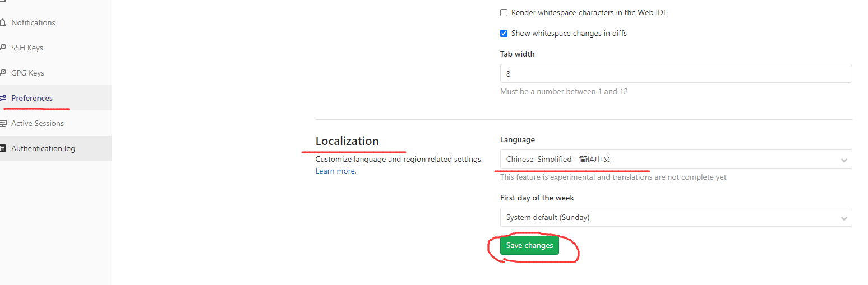Click the Preferences sliders icon

pyautogui.click(x=2, y=98)
